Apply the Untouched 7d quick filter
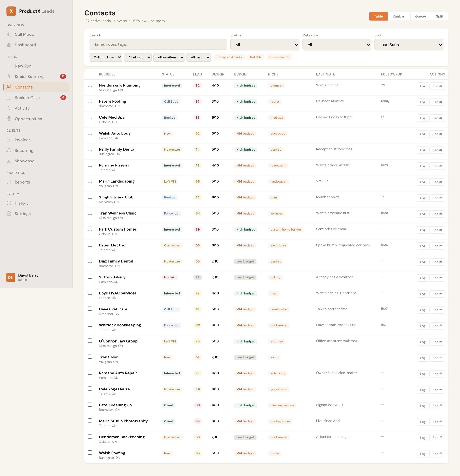The width and height of the screenshot is (460, 476). tap(279, 57)
